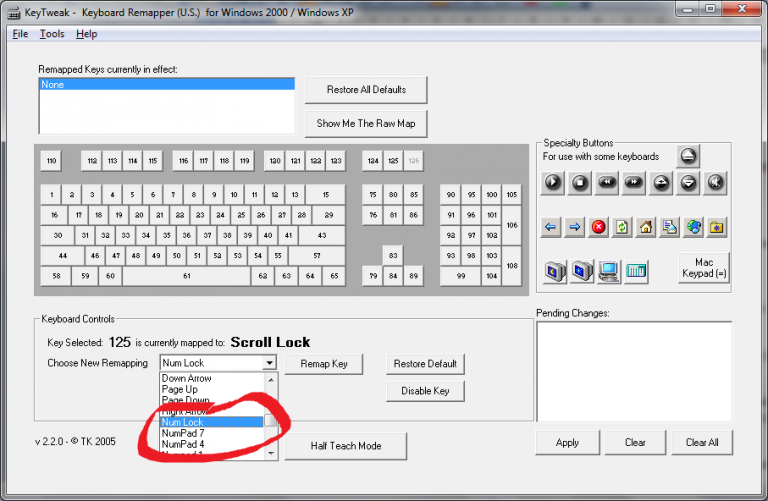768x501 pixels.
Task: Click the Remap Key button
Action: 324,364
